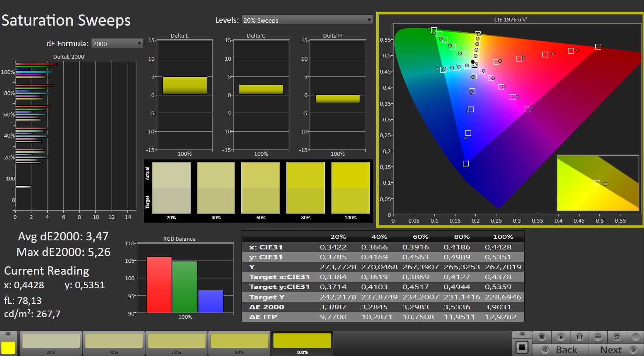644x356 pixels.
Task: Click the yellow color selector swatch
Action: [x=8, y=348]
